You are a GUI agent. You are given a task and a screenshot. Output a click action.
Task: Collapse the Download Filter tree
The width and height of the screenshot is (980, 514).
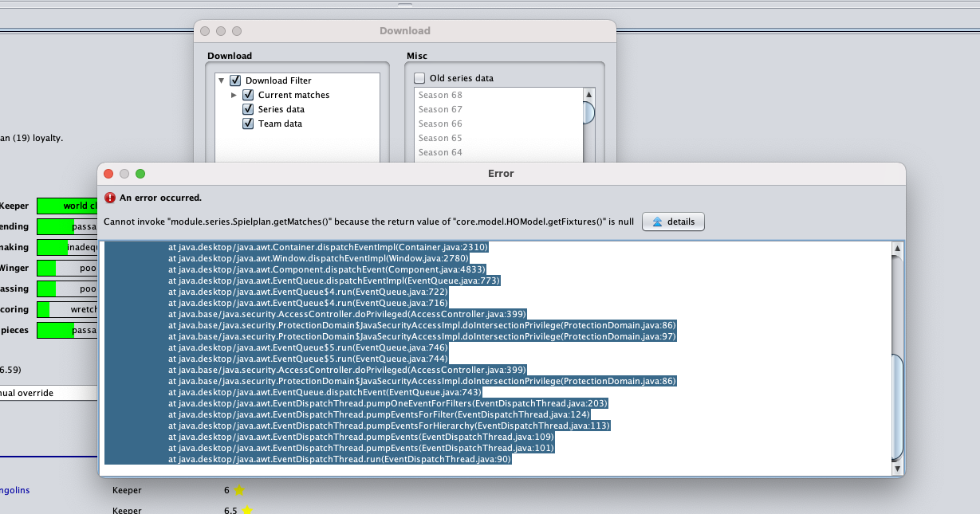pos(222,80)
